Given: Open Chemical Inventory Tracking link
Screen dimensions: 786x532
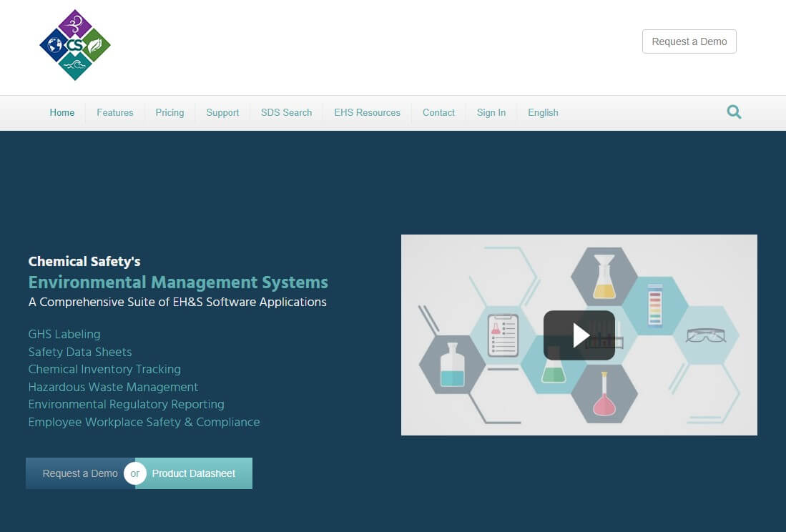Looking at the screenshot, I should 104,369.
